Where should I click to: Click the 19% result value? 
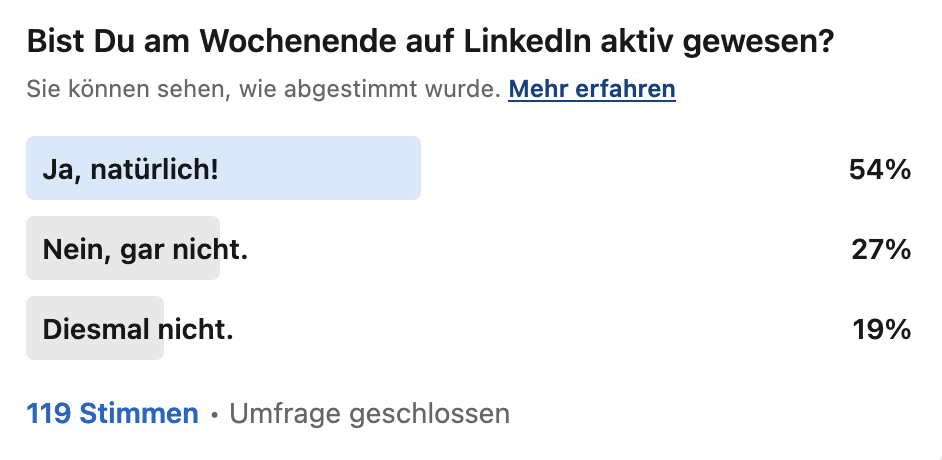point(882,329)
